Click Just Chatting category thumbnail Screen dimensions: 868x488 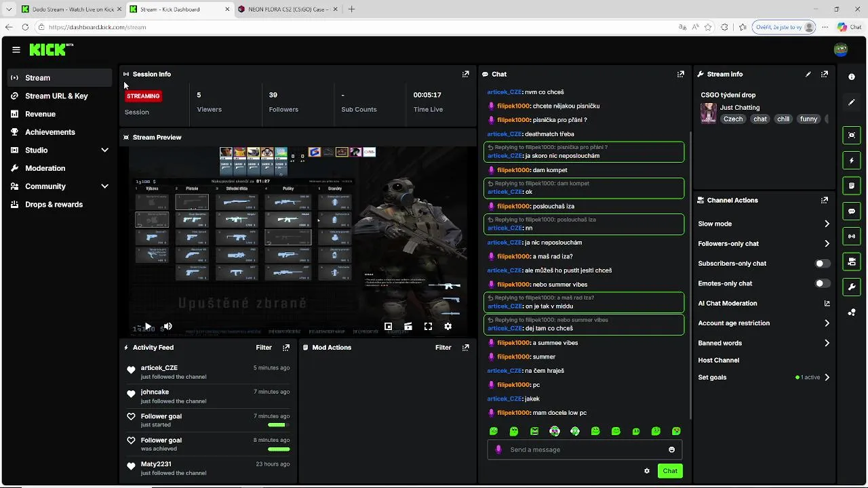(709, 113)
